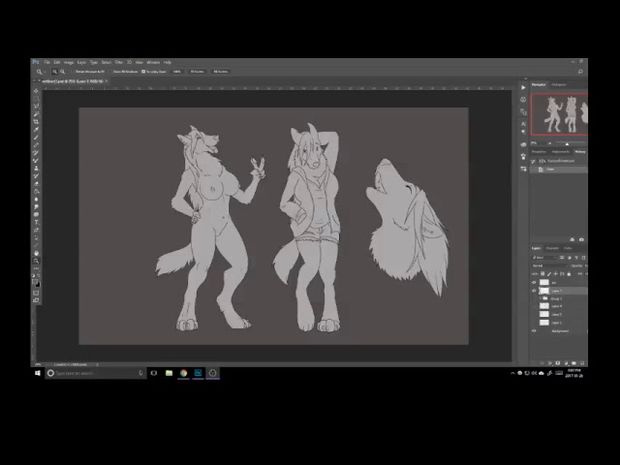This screenshot has height=465, width=620.
Task: Switch to the Histogram tab
Action: coord(559,85)
